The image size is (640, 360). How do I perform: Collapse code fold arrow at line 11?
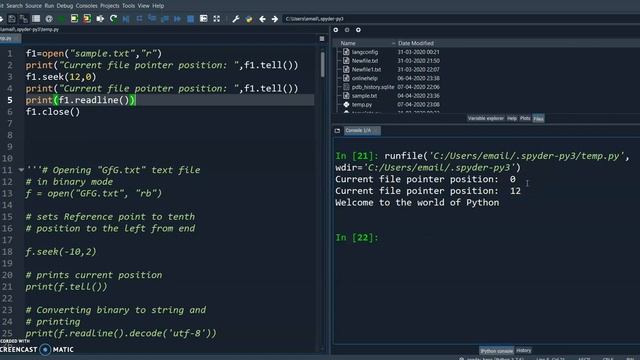click(21, 170)
